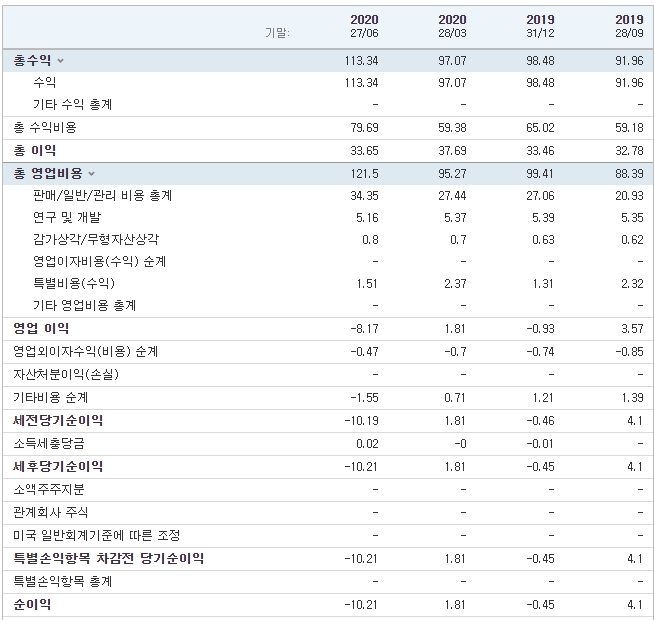Select the 총 이익 row label
This screenshot has width=654, height=620.
pyautogui.click(x=35, y=150)
